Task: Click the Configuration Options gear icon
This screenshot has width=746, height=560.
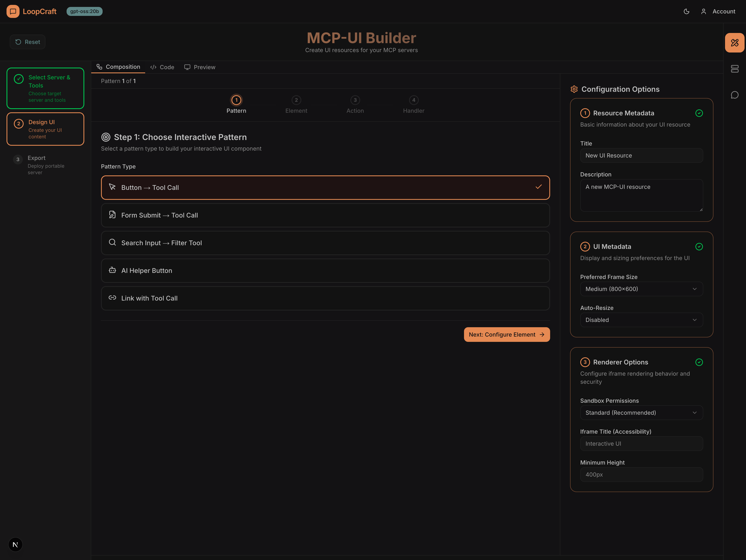Action: tap(574, 89)
